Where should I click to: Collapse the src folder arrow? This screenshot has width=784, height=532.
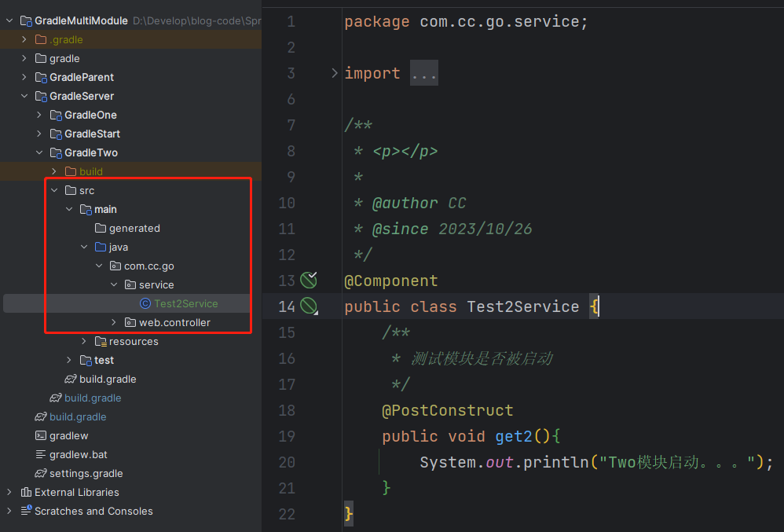pos(54,190)
